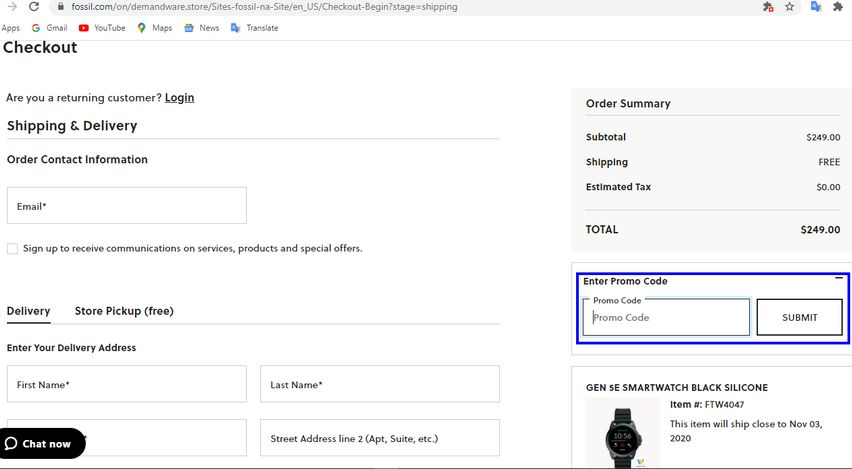852x469 pixels.
Task: Click the padlock site info icon
Action: (x=60, y=7)
